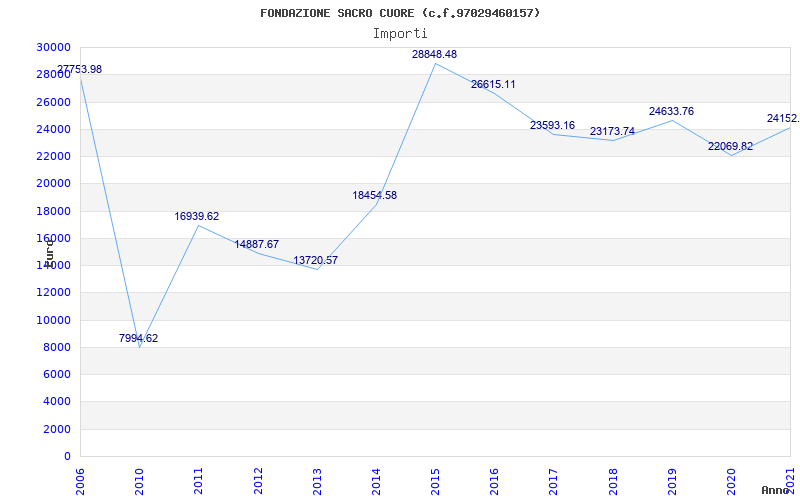Click the 24633.76 data label
Screen dimensions: 800x500
(671, 111)
